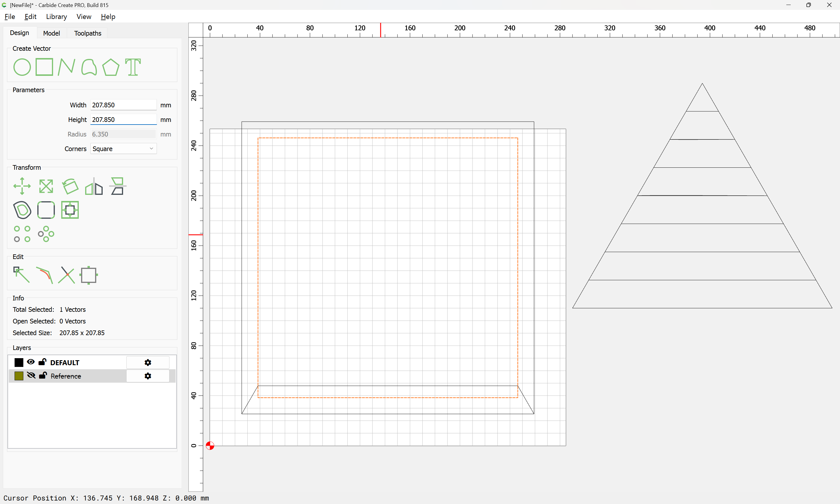Image resolution: width=840 pixels, height=504 pixels.
Task: Open the Corners dropdown
Action: [124, 149]
